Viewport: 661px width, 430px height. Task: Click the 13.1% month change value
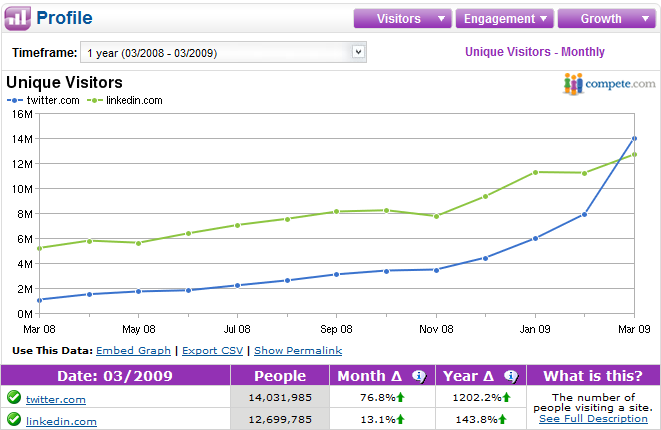coord(378,419)
